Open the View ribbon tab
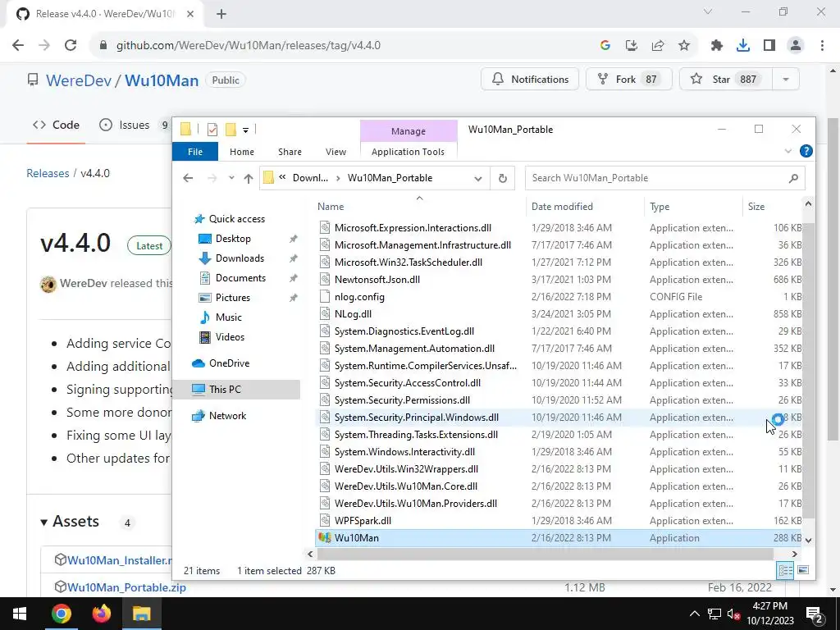 336,152
